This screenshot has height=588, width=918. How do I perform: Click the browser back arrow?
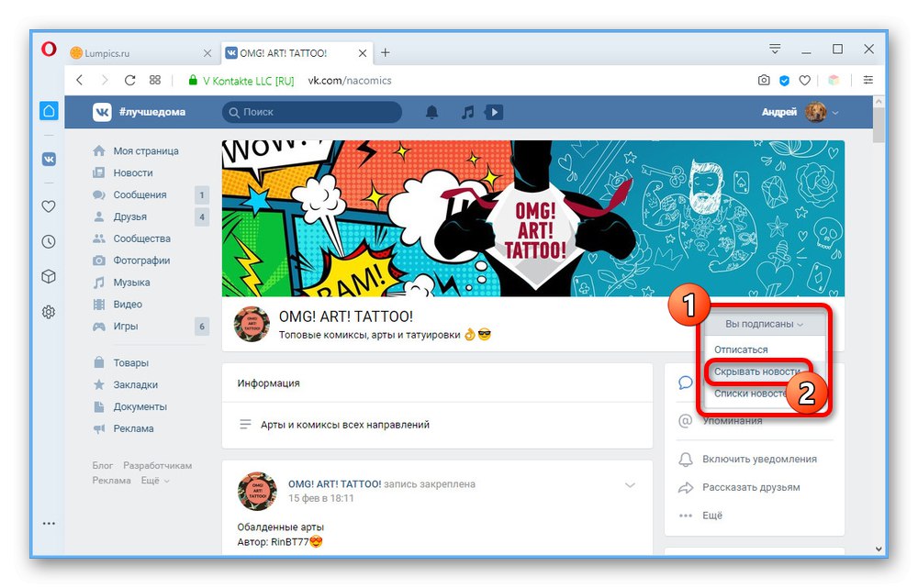coord(80,80)
